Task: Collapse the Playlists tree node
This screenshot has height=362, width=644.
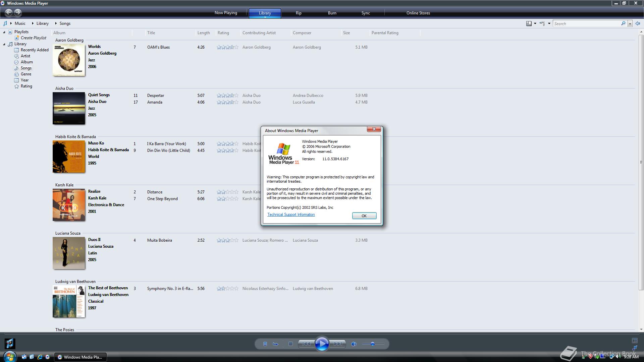Action: pyautogui.click(x=4, y=32)
